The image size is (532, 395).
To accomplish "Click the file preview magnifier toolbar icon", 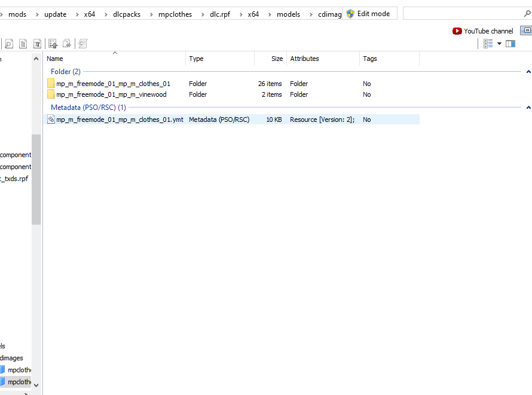I will (x=9, y=44).
